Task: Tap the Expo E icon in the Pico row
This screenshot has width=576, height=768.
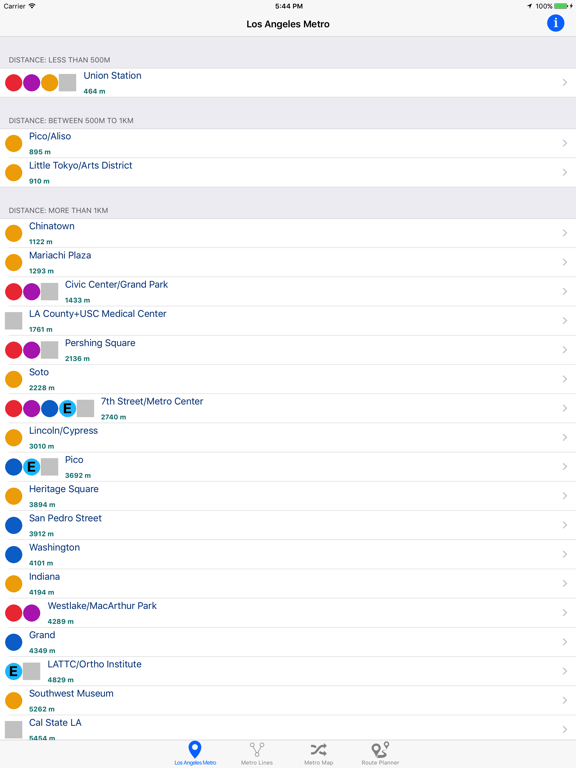Action: pyautogui.click(x=32, y=467)
